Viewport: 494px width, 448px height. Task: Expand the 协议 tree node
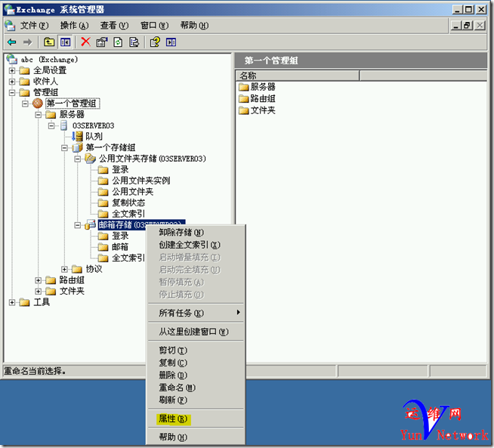[x=64, y=269]
